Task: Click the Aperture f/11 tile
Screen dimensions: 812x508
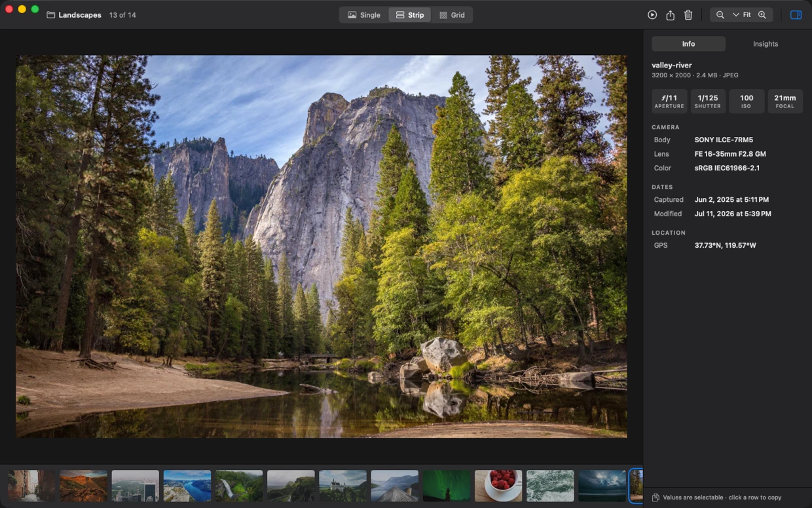Action: pos(669,102)
